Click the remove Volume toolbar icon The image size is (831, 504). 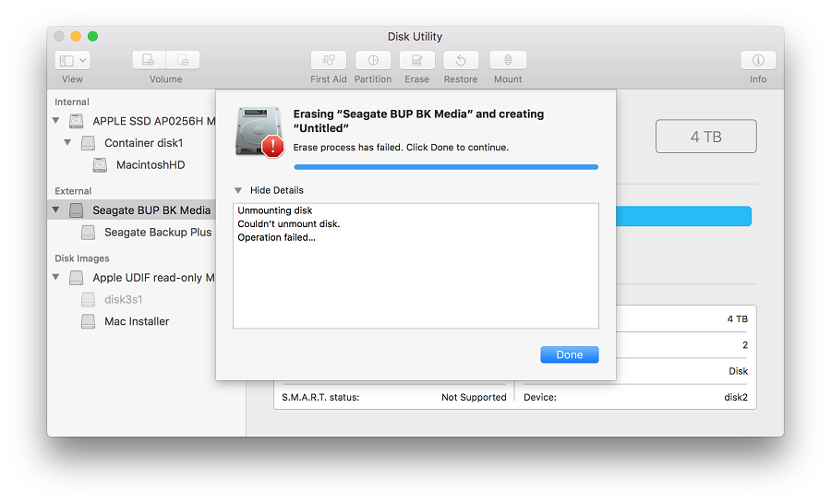point(183,60)
